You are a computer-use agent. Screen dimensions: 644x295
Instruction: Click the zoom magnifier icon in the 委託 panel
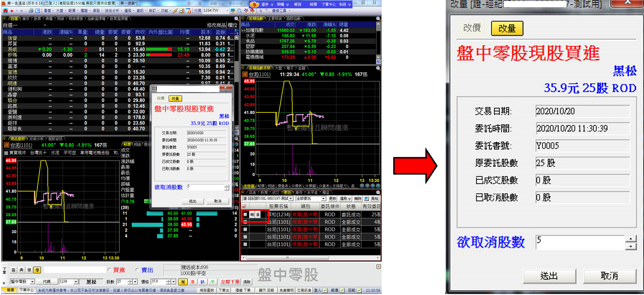pyautogui.click(x=378, y=192)
